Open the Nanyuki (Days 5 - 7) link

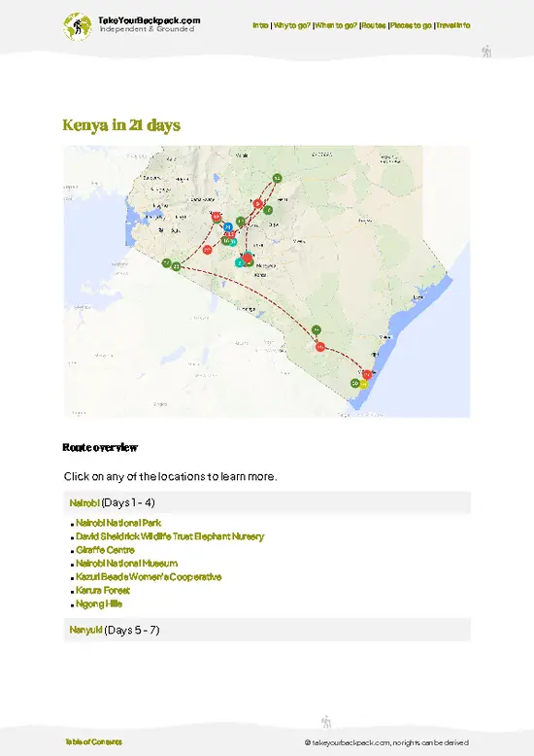[x=85, y=630]
